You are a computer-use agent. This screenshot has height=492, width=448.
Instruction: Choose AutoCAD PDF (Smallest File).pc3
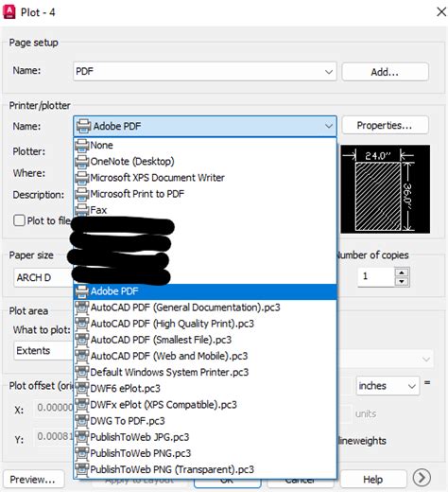coord(205,340)
